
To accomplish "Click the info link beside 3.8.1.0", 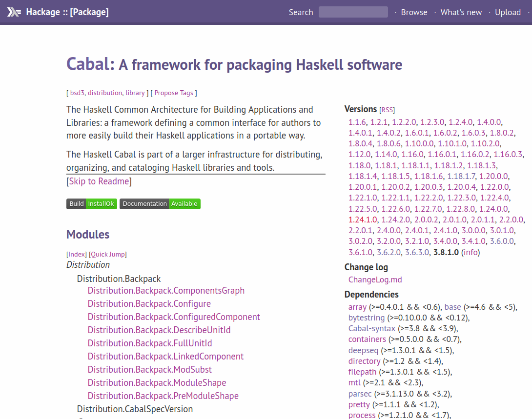I will (470, 252).
